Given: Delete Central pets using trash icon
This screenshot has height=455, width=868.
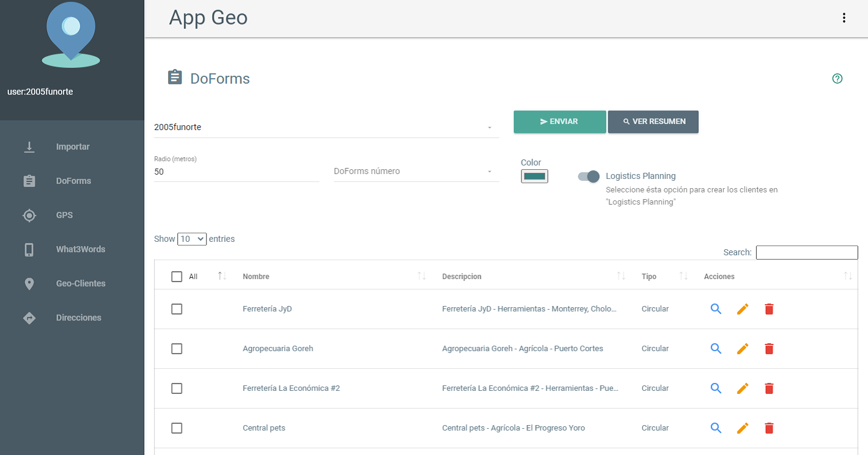Looking at the screenshot, I should click(769, 428).
